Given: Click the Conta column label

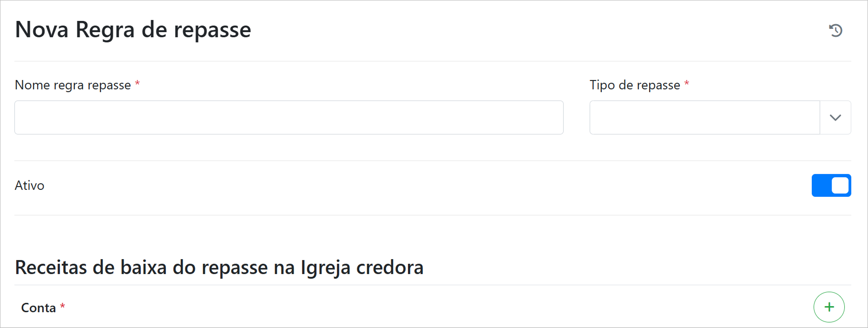Looking at the screenshot, I should [39, 308].
